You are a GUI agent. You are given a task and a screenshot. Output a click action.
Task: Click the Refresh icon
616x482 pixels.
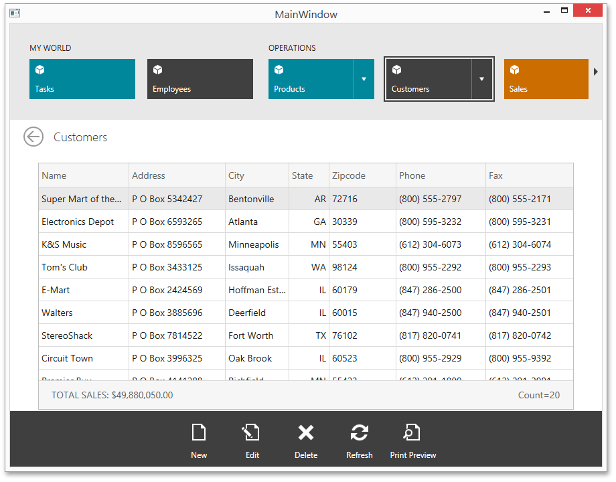click(x=359, y=433)
